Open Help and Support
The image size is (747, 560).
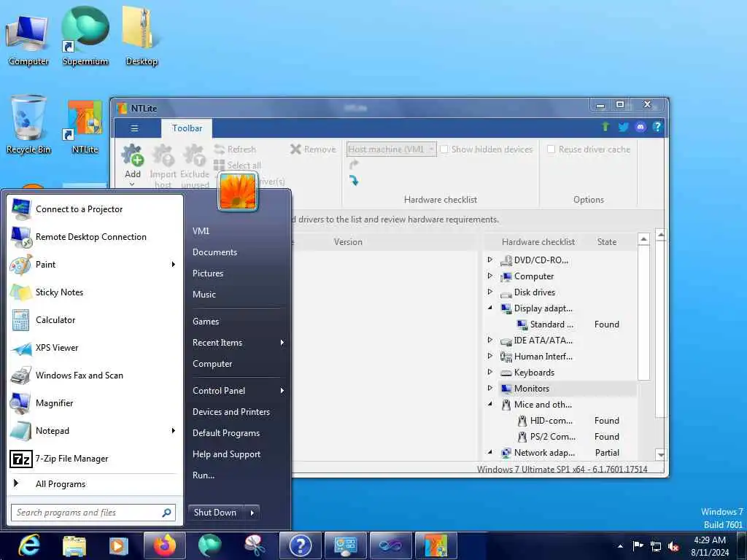[226, 454]
